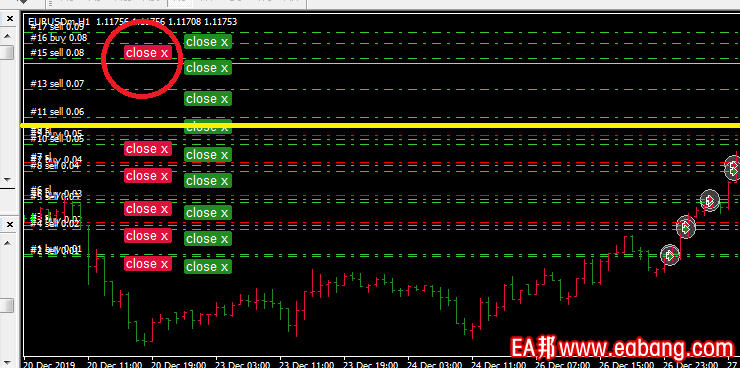Image resolution: width=740 pixels, height=368 pixels.
Task: Click the up arrow of the lower left scrollbar
Action: (x=7, y=243)
